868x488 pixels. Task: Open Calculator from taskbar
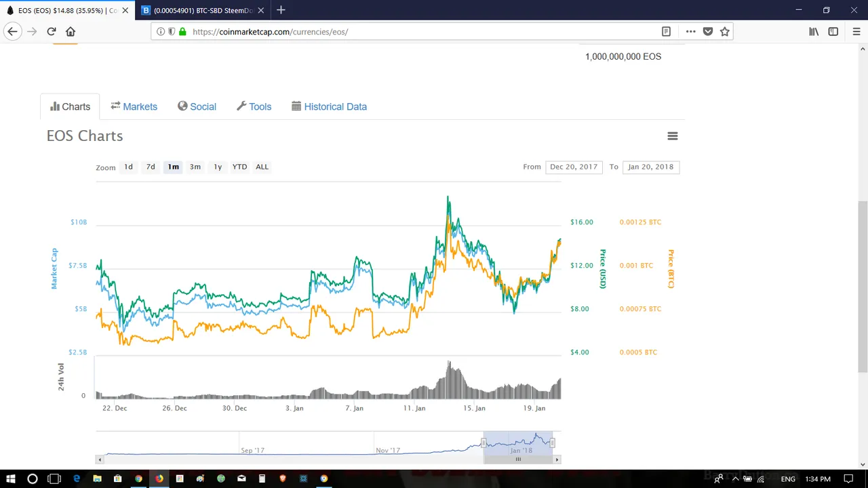262,479
